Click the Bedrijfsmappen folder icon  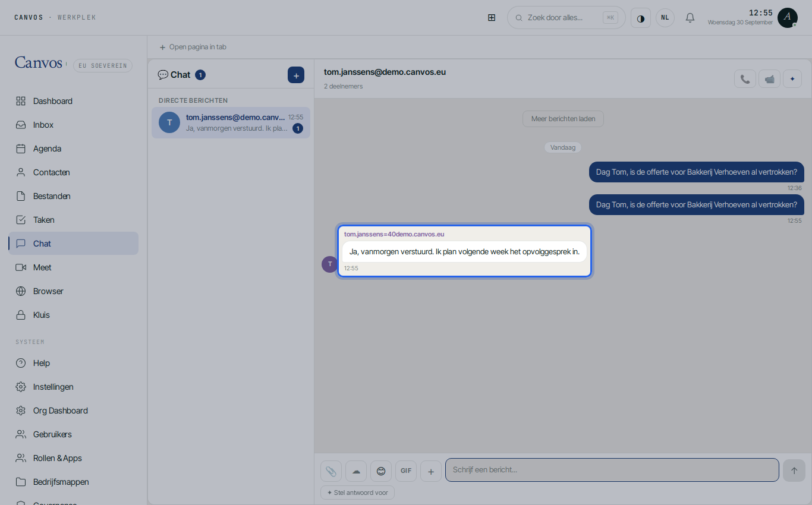(21, 482)
